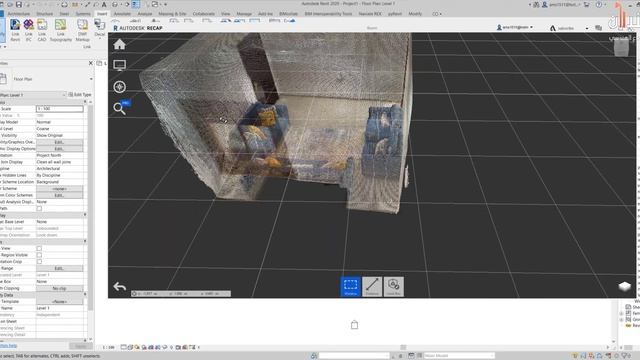
Task: Click the Link CAD ribbon button
Action: click(42, 31)
